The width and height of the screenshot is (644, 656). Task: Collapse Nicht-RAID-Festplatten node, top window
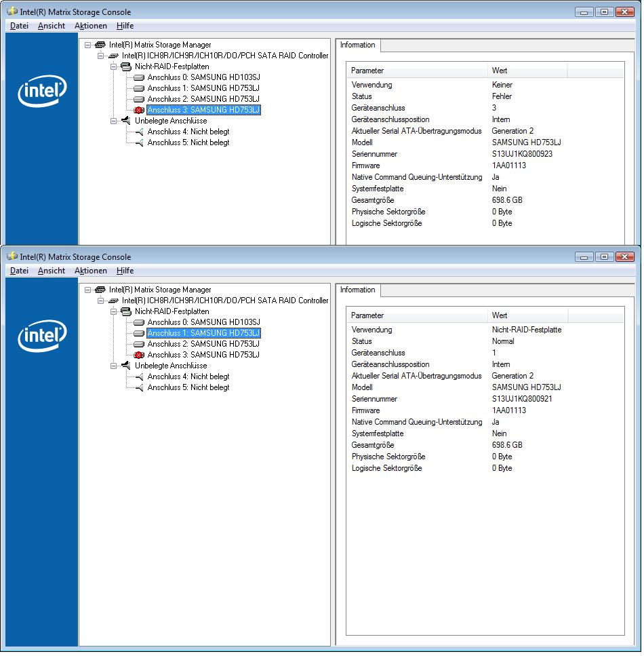(x=113, y=66)
